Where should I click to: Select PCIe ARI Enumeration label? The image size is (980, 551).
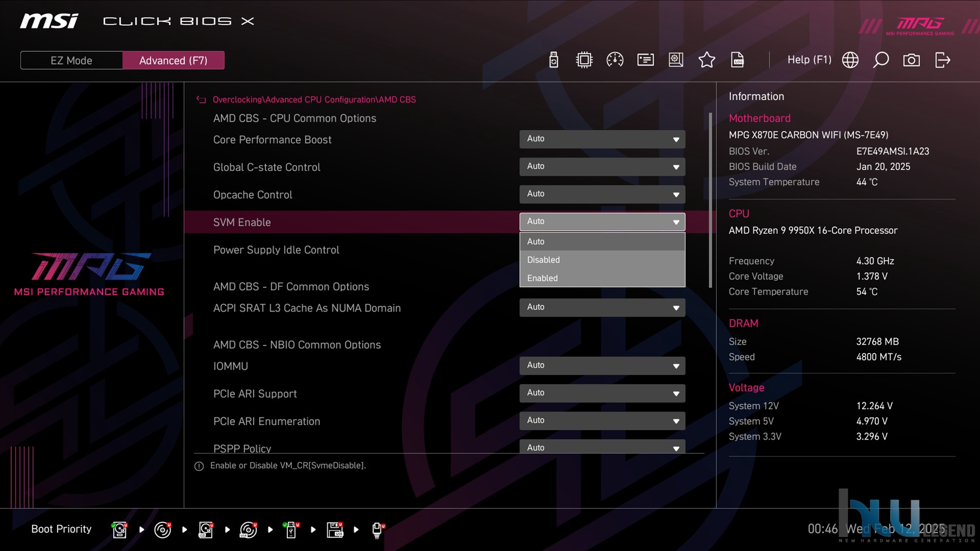266,421
